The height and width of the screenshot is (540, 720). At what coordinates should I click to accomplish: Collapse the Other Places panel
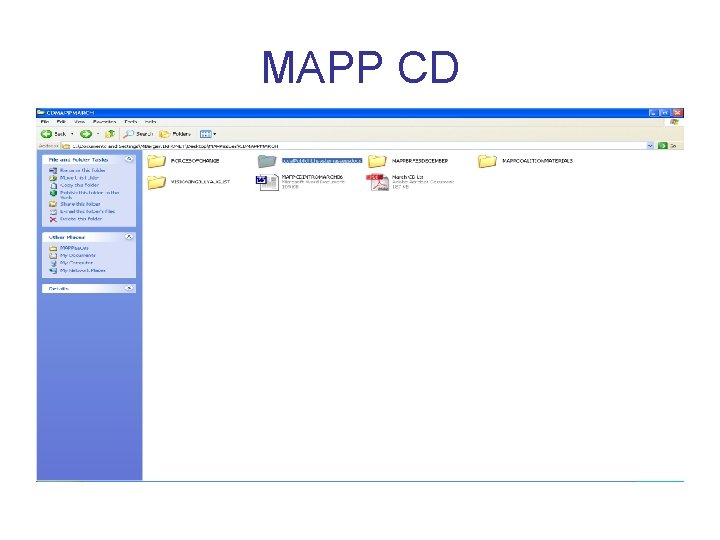point(129,236)
